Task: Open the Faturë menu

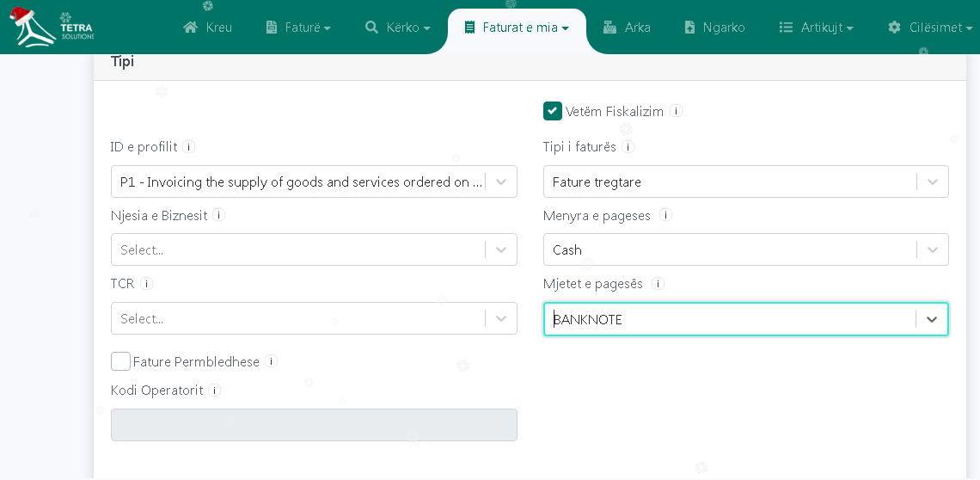Action: click(299, 28)
